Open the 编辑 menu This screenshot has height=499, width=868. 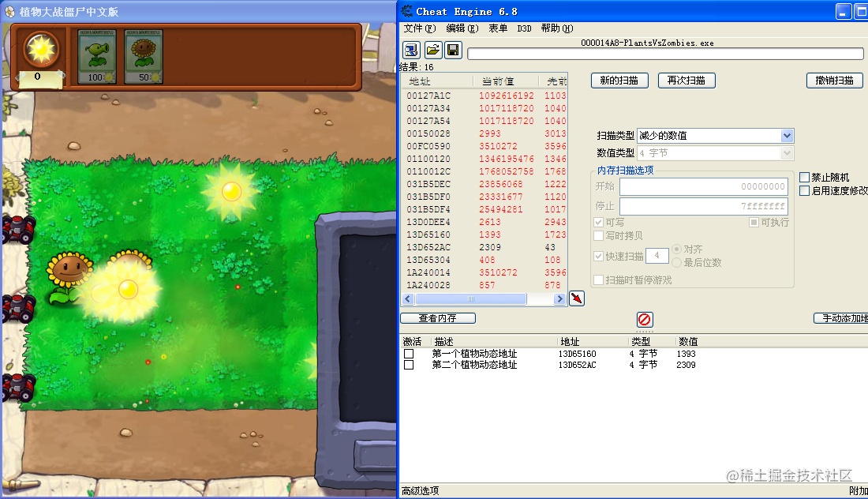point(462,28)
